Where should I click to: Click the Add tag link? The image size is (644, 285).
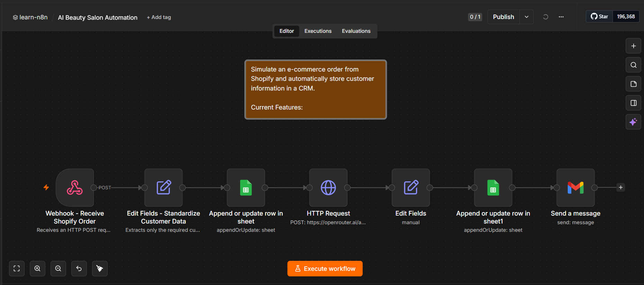click(x=159, y=17)
